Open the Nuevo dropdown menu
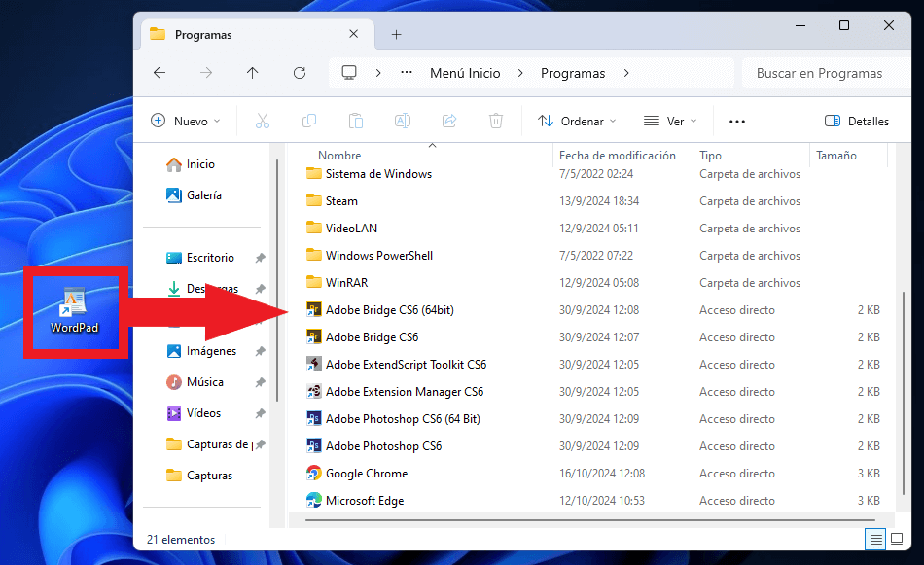Image resolution: width=924 pixels, height=565 pixels. (x=186, y=121)
